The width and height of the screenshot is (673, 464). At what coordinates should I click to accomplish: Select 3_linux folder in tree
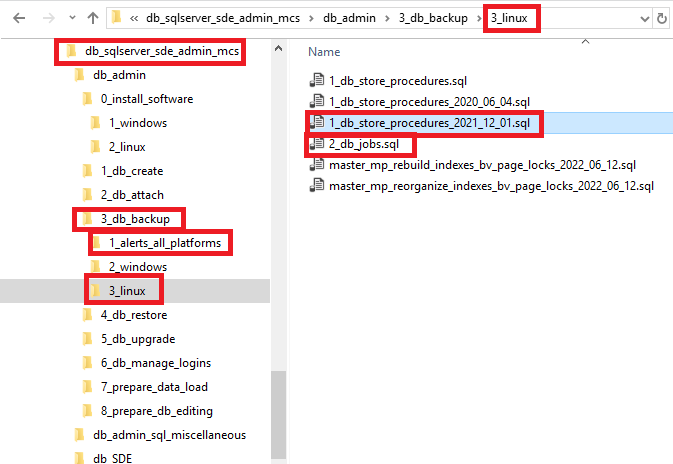[x=127, y=291]
